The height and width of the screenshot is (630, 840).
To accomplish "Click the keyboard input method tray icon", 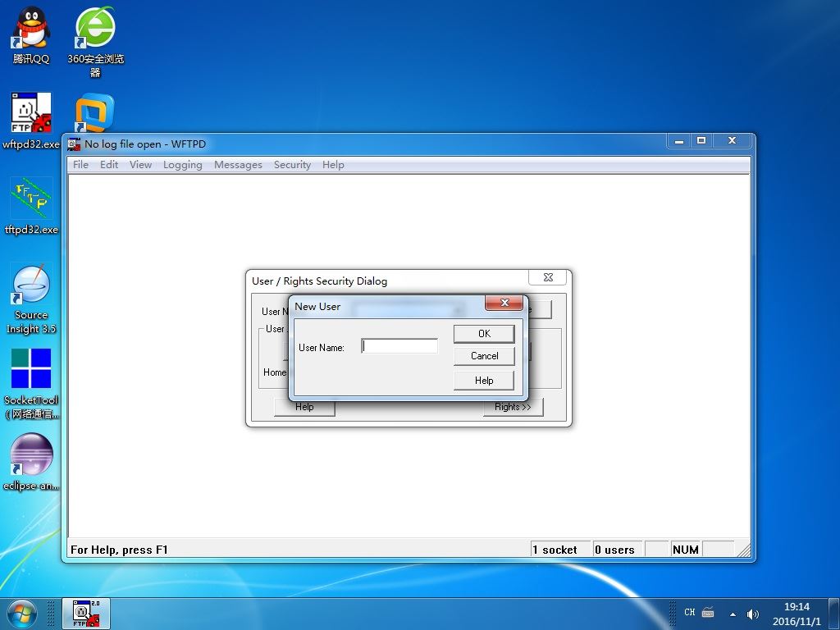I will pos(708,612).
